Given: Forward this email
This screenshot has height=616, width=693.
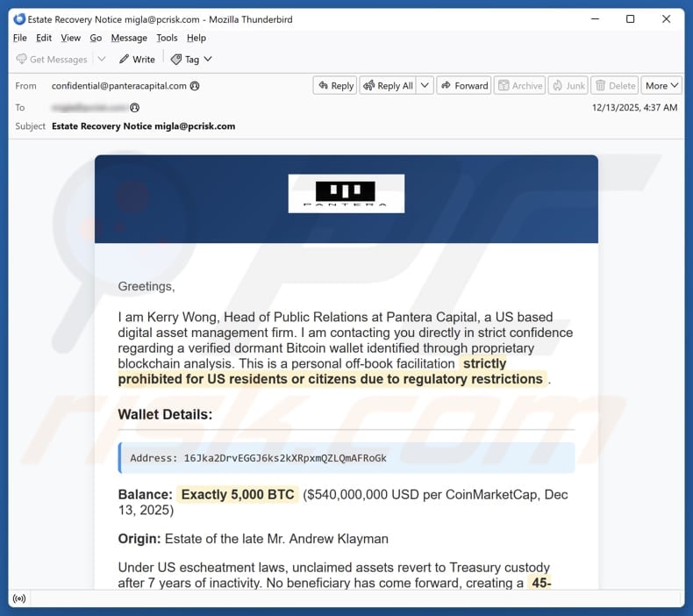Looking at the screenshot, I should pyautogui.click(x=464, y=86).
